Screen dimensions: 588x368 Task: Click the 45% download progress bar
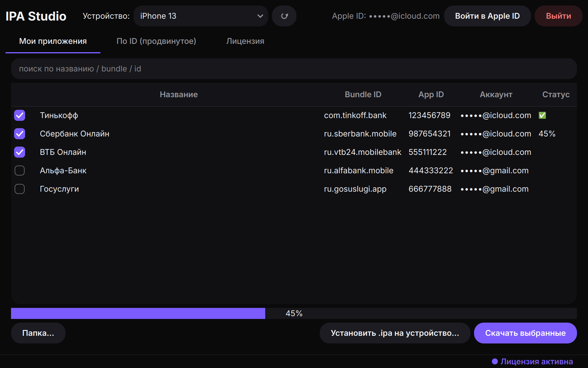tap(294, 313)
